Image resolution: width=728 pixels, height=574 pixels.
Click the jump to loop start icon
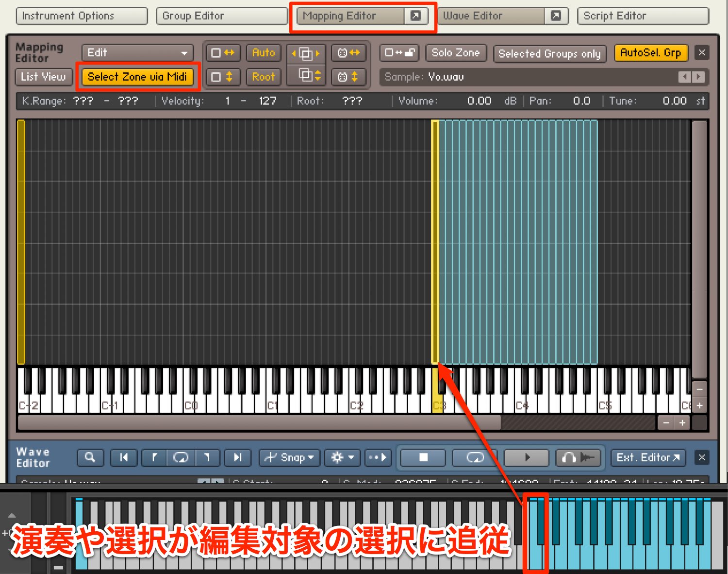(154, 457)
